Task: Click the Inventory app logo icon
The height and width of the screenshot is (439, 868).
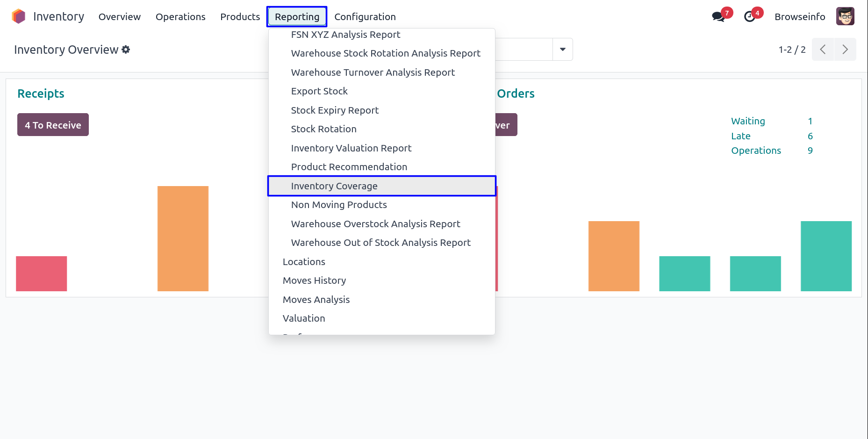Action: click(19, 16)
